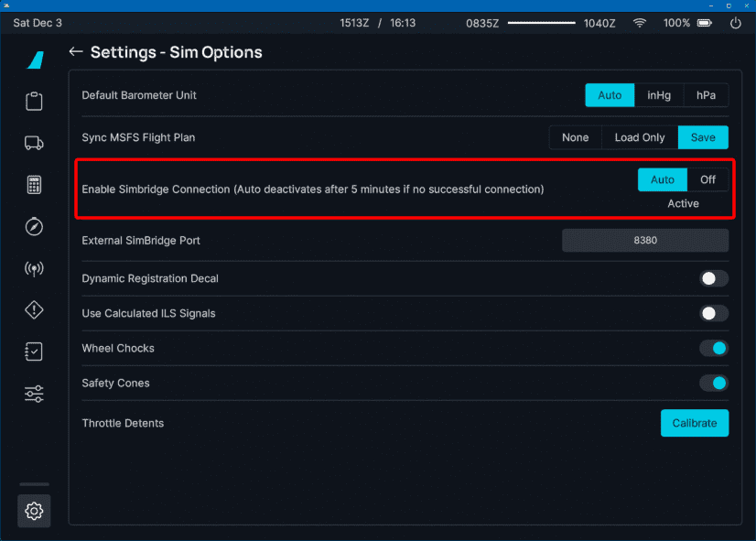Screen dimensions: 756x541
Task: Open the flyPad dashboard logo icon
Action: click(34, 60)
